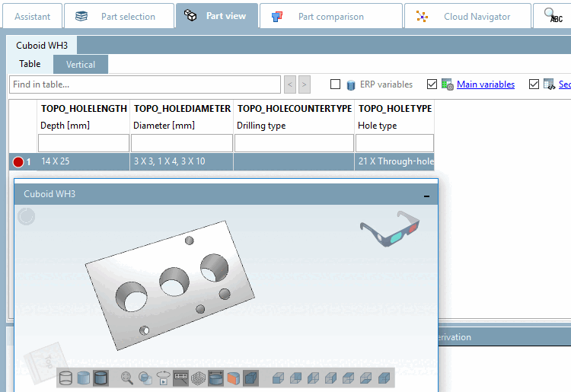571x392 pixels.
Task: Switch to the Part comparison tab
Action: (330, 16)
